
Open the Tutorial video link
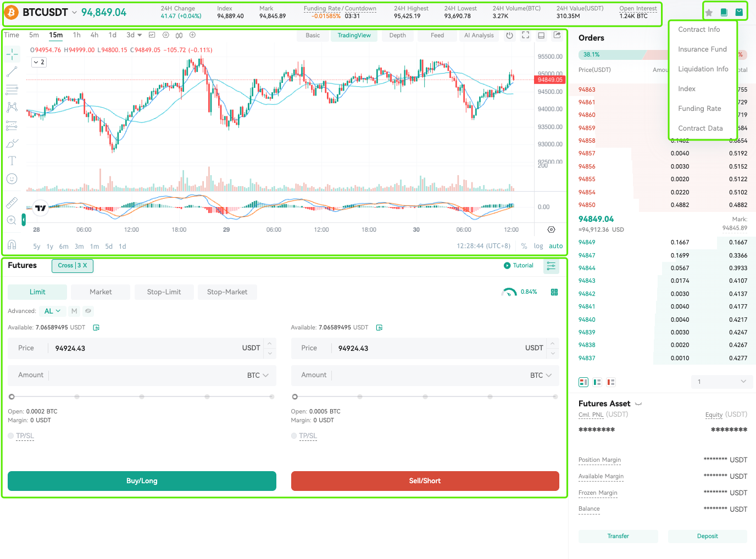pyautogui.click(x=519, y=266)
